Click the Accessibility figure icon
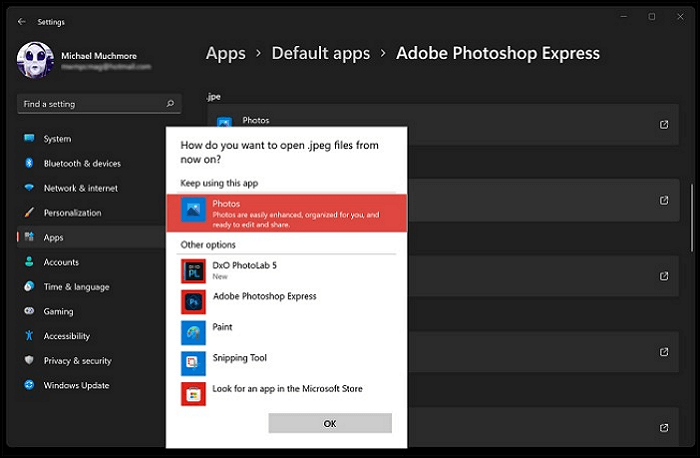 click(x=29, y=335)
